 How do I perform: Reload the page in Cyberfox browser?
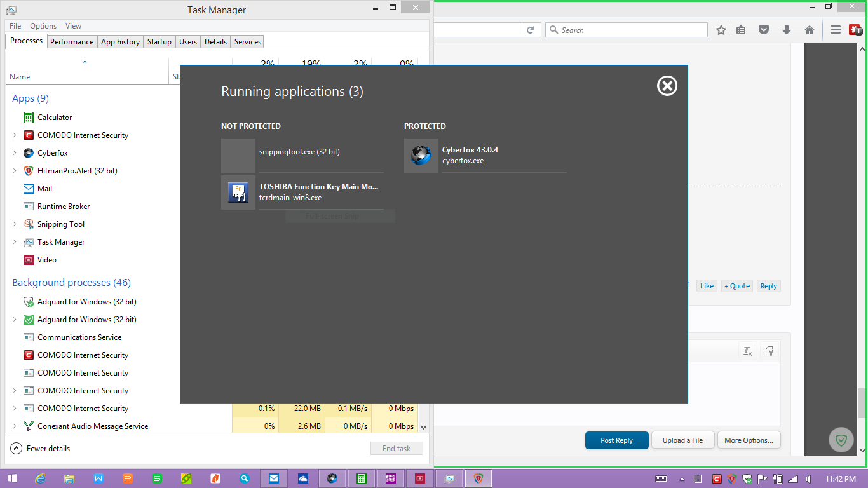click(x=530, y=30)
